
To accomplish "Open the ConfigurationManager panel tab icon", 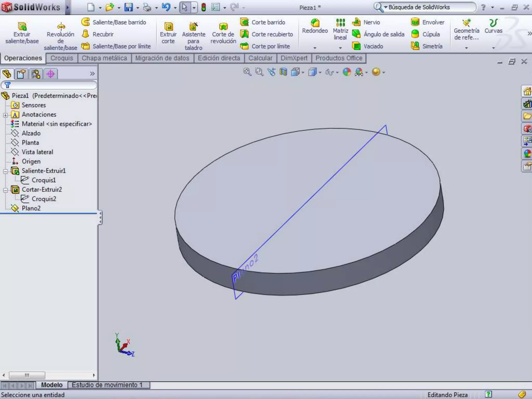I will 36,74.
